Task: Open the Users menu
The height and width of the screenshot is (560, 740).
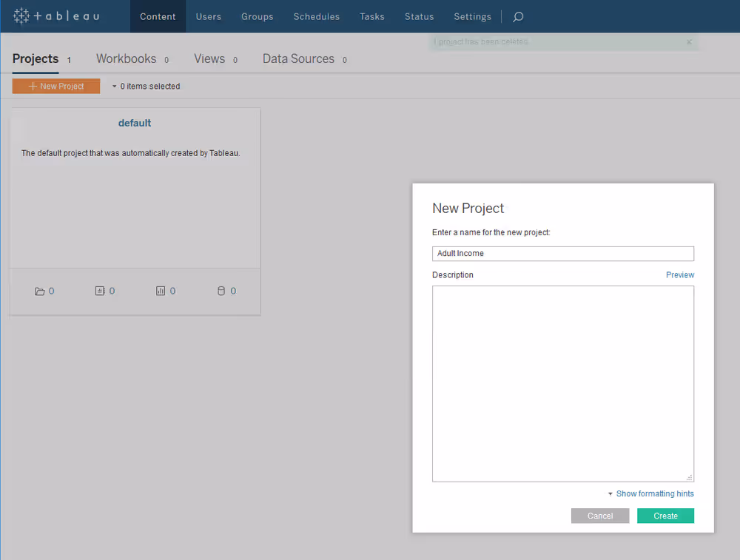Action: click(208, 16)
